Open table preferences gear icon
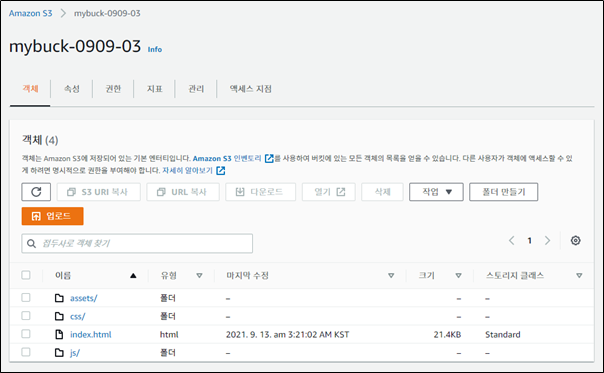 coord(575,240)
